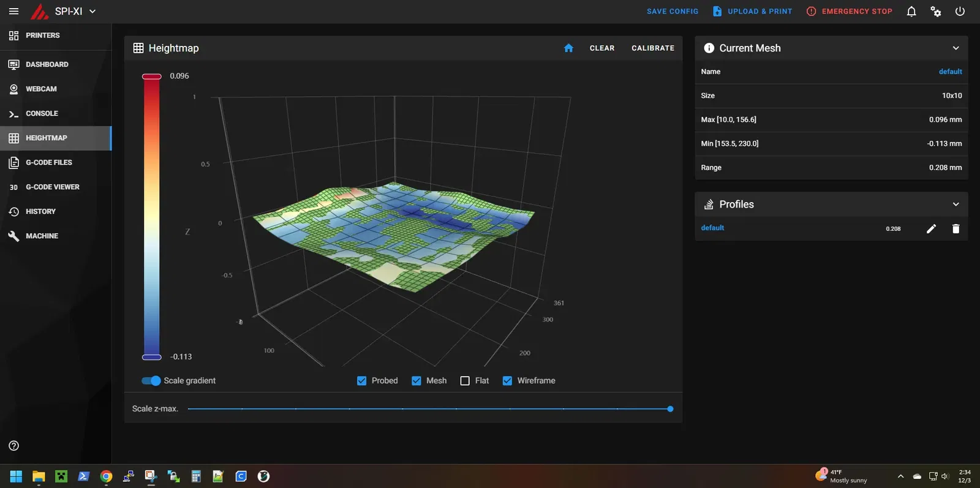Open the SPI-XI printer selector dropdown
980x488 pixels.
[92, 12]
